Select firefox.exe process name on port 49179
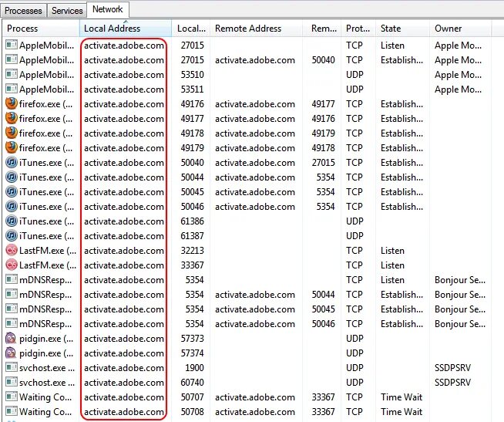504x422 pixels. click(x=45, y=148)
